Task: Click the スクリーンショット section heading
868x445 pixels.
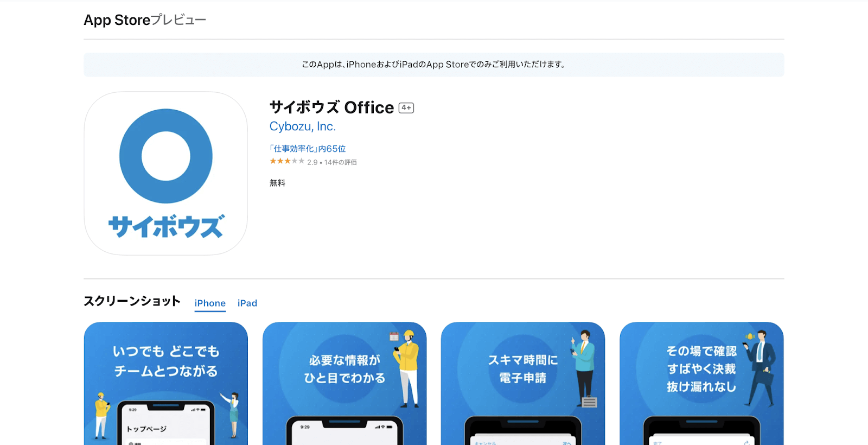Action: click(x=132, y=301)
